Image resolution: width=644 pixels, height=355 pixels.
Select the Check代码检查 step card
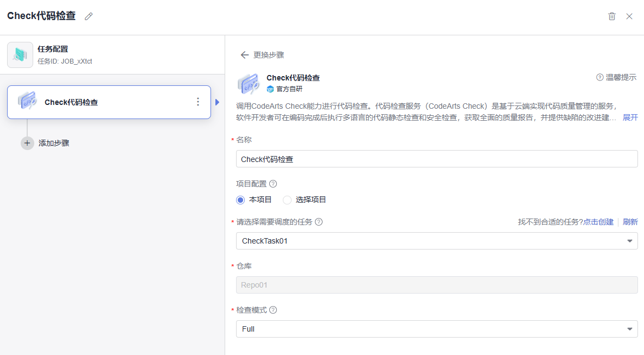(x=109, y=102)
